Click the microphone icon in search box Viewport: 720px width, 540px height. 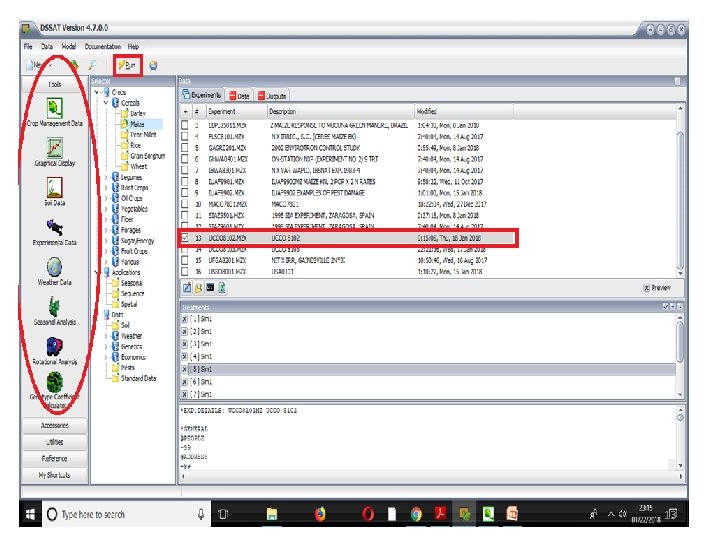[x=201, y=514]
